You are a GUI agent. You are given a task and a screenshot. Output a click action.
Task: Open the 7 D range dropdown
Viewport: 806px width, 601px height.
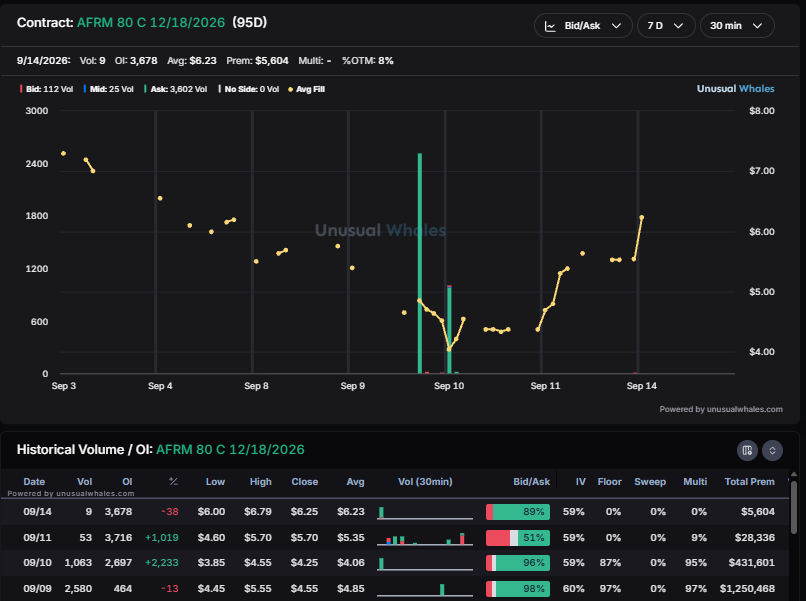pos(666,26)
